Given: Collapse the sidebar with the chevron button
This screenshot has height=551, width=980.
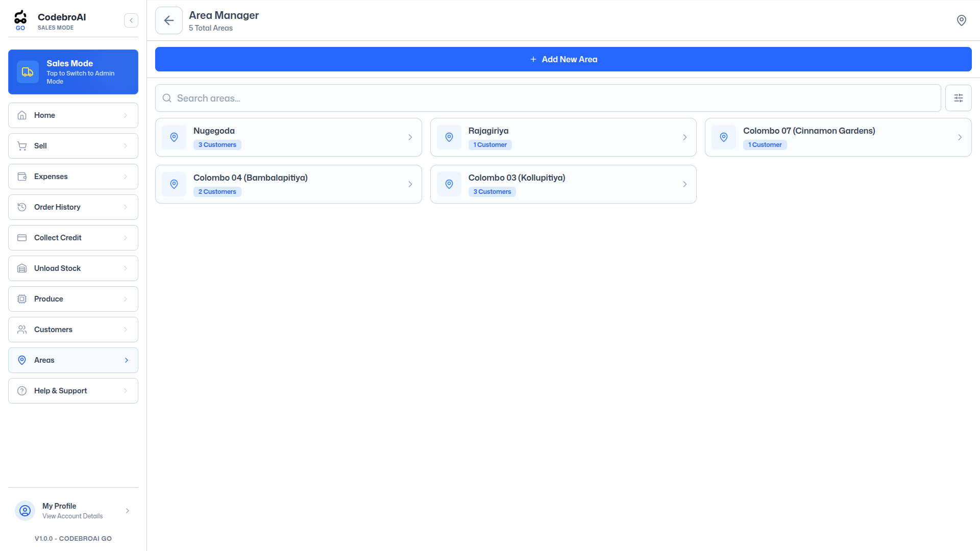Looking at the screenshot, I should [131, 20].
